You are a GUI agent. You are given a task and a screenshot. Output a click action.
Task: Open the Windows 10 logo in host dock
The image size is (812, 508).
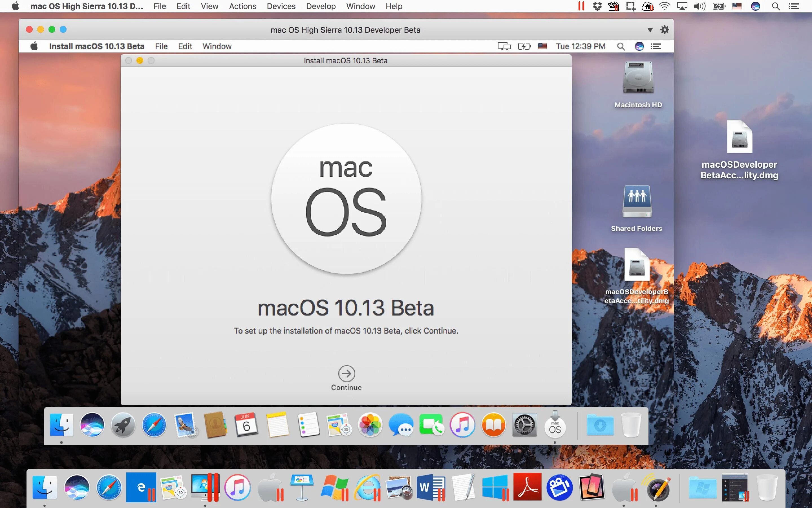click(495, 487)
